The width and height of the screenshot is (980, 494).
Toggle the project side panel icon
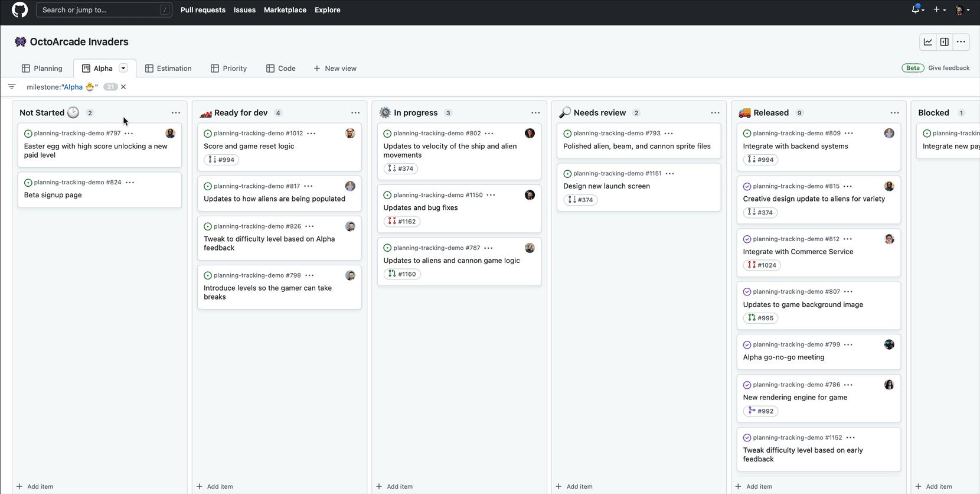[x=945, y=42]
